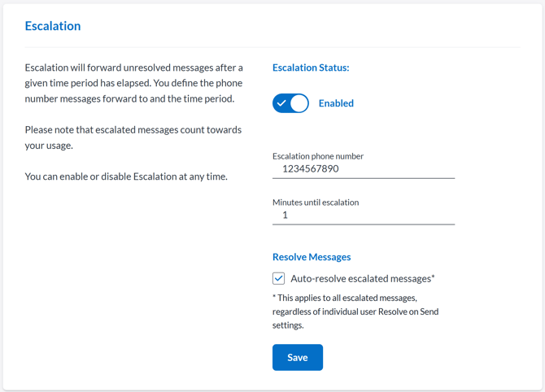The height and width of the screenshot is (392, 545).
Task: Click the Escalation phone number field label
Action: click(318, 155)
